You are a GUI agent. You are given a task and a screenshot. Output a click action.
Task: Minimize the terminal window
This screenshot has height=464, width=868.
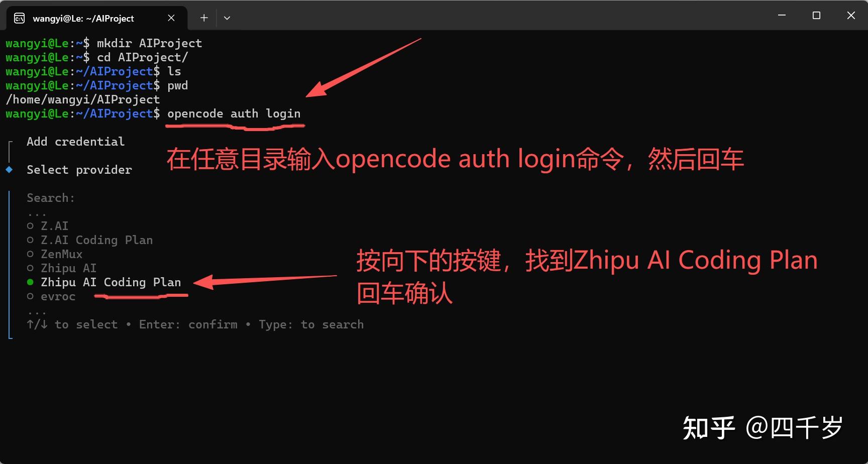point(782,16)
